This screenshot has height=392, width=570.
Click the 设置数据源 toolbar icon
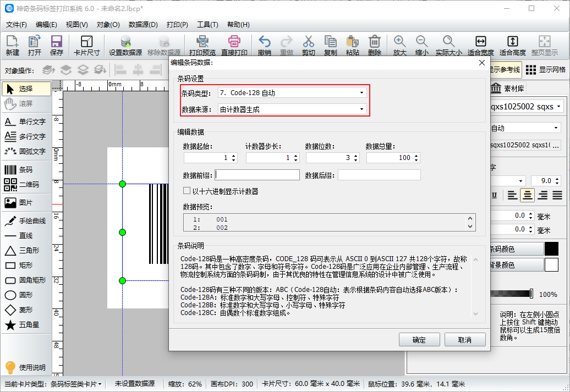tap(125, 46)
